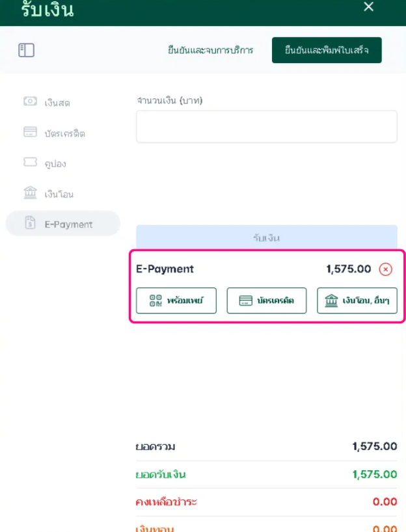Click the รับเงิน button
The image size is (406, 532).
[x=266, y=237]
